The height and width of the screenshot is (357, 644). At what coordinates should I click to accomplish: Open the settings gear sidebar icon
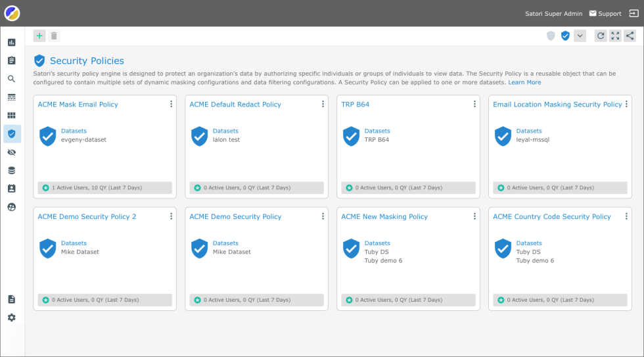tap(12, 318)
